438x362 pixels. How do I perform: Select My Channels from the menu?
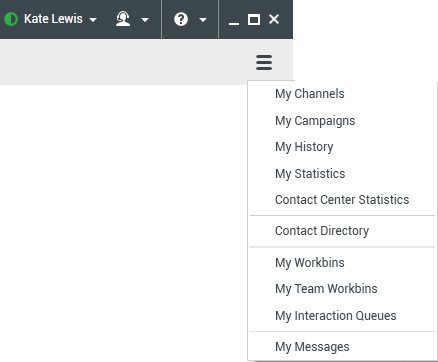(310, 94)
